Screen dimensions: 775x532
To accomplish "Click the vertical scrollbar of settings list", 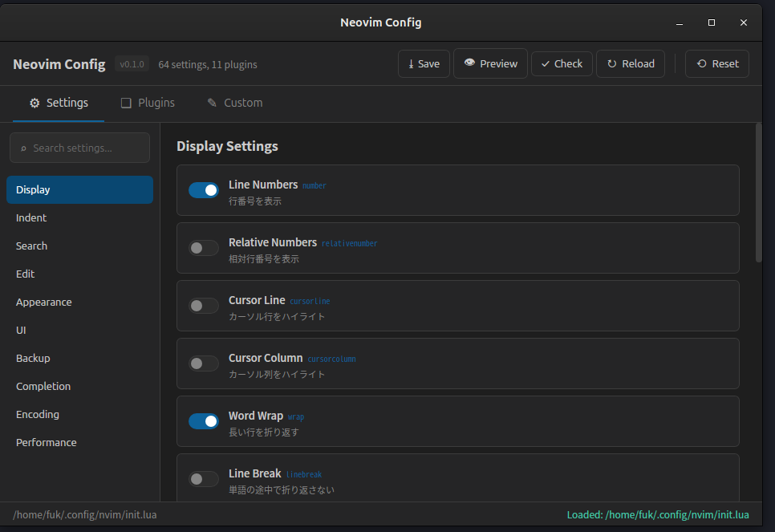I will pos(759,193).
